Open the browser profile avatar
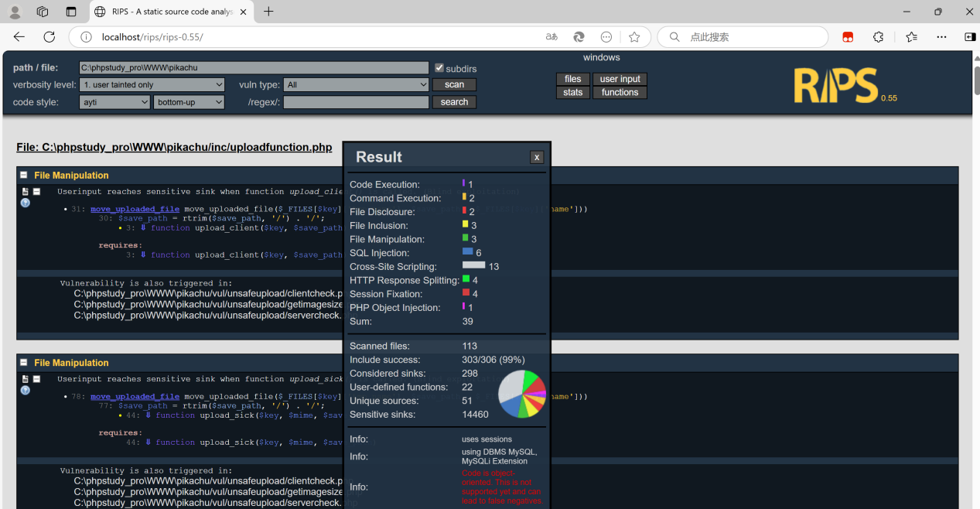This screenshot has width=980, height=509. [15, 12]
